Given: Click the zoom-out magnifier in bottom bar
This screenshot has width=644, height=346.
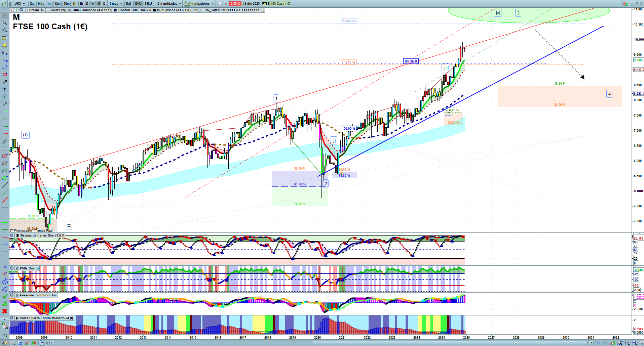Looking at the screenshot, I should [627, 343].
